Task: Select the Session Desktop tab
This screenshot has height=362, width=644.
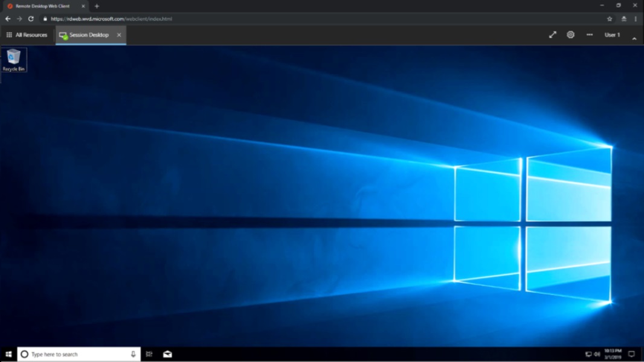Action: click(x=85, y=35)
